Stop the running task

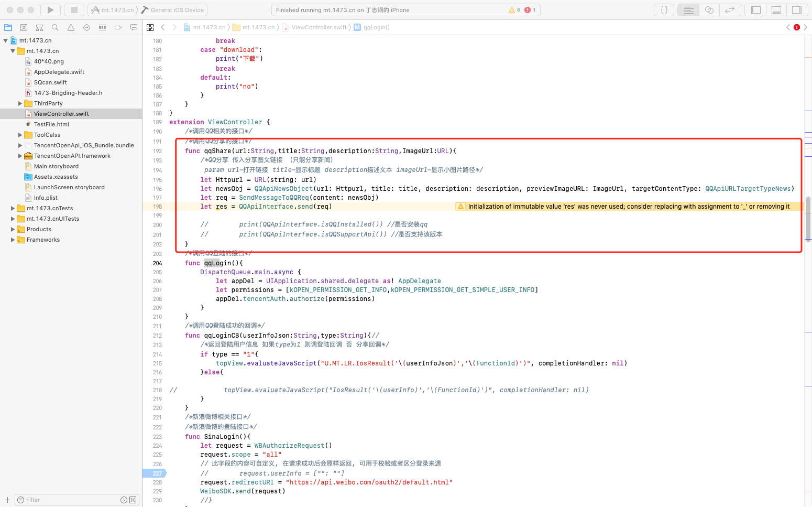coord(74,9)
